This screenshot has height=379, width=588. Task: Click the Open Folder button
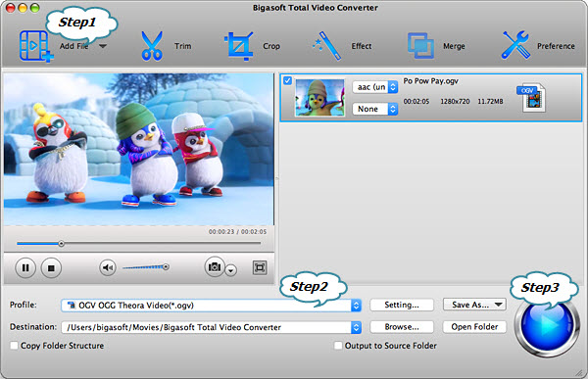[x=474, y=327]
